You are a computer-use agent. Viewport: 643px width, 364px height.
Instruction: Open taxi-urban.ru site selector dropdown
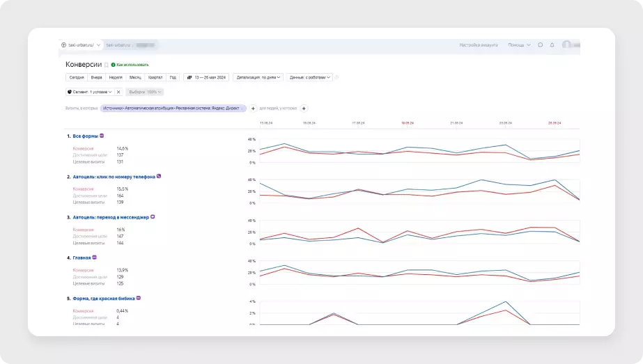81,45
